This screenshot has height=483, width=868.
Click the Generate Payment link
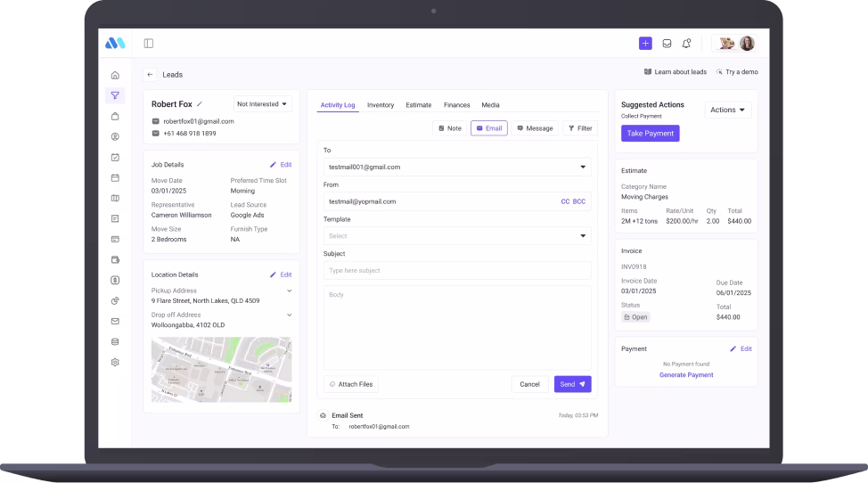point(686,375)
